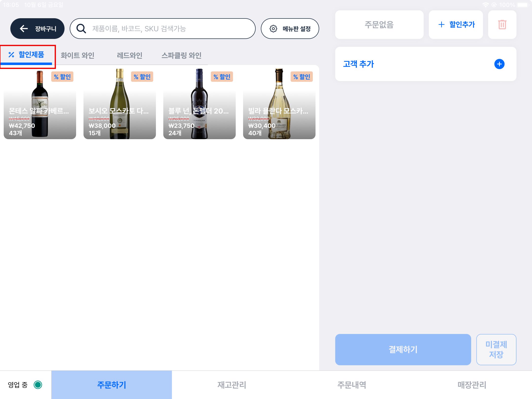Viewport: 532px width, 399px height.
Task: Click the magnifier search icon
Action: coord(81,29)
